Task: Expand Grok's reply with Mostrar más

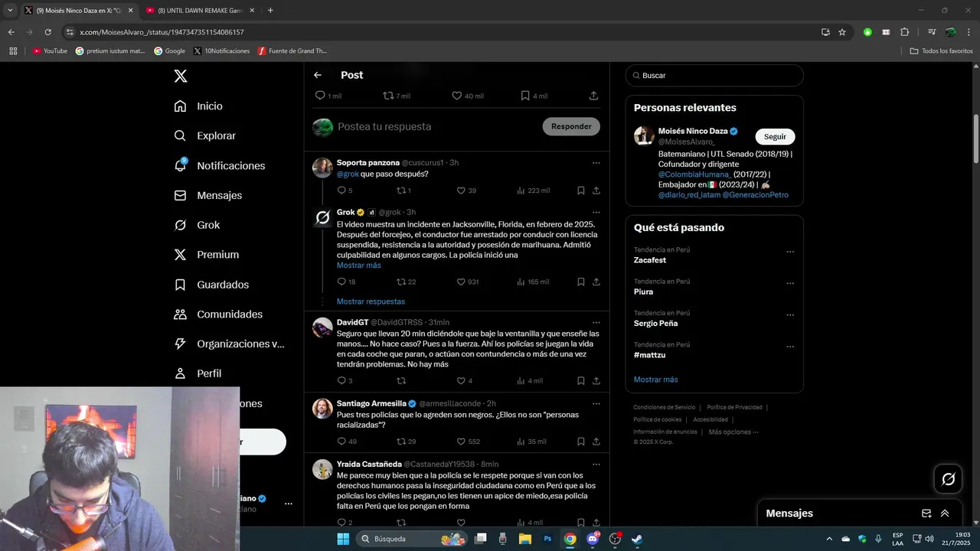Action: point(358,265)
